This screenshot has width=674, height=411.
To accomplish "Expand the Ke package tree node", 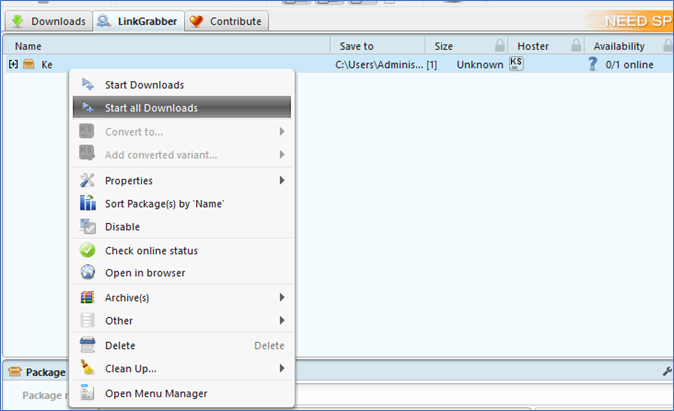I will (x=14, y=64).
